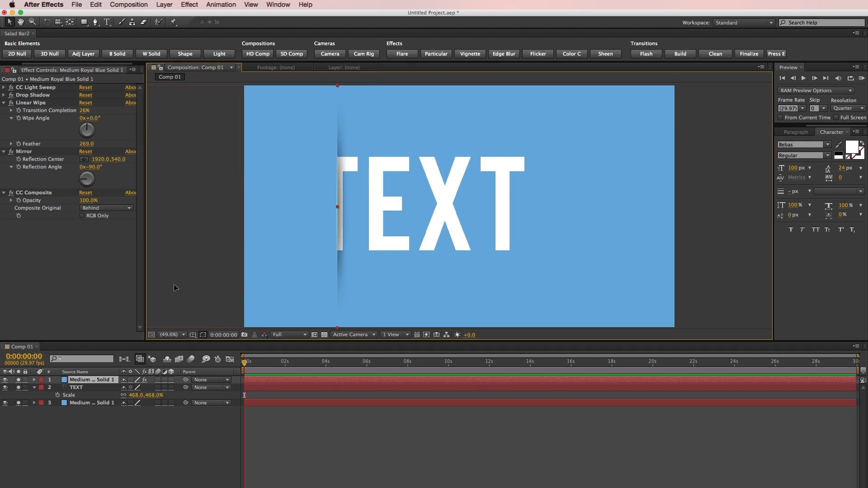This screenshot has height=488, width=868.
Task: Open the preview Resolution Quarter dropdown
Action: (848, 108)
